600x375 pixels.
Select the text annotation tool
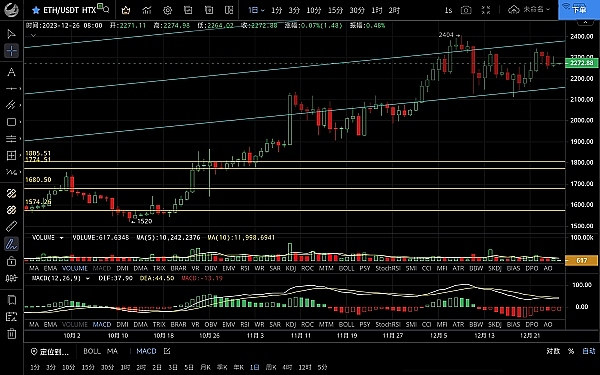click(11, 72)
